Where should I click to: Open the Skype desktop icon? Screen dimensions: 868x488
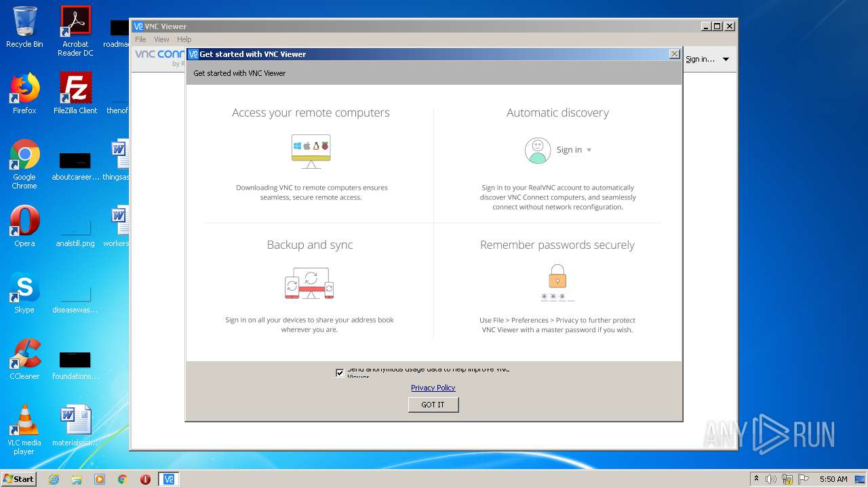coord(24,293)
